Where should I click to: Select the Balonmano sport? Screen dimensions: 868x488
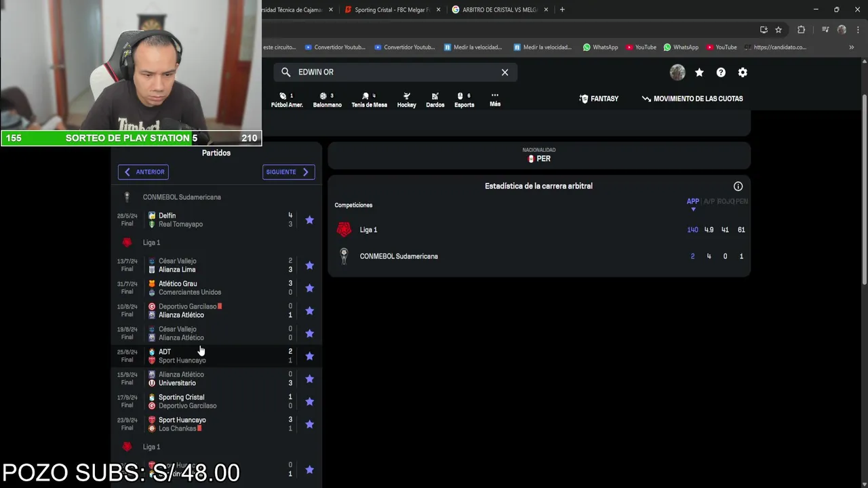(x=327, y=100)
